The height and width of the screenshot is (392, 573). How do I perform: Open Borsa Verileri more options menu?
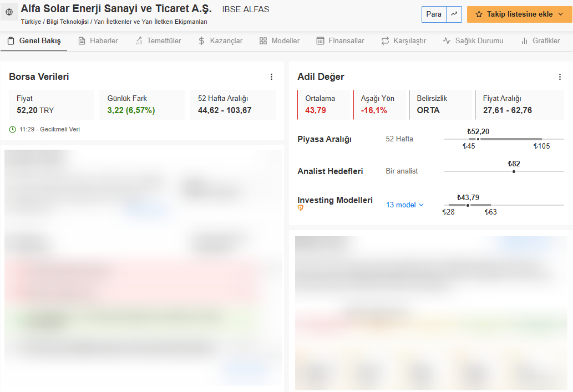pyautogui.click(x=271, y=77)
